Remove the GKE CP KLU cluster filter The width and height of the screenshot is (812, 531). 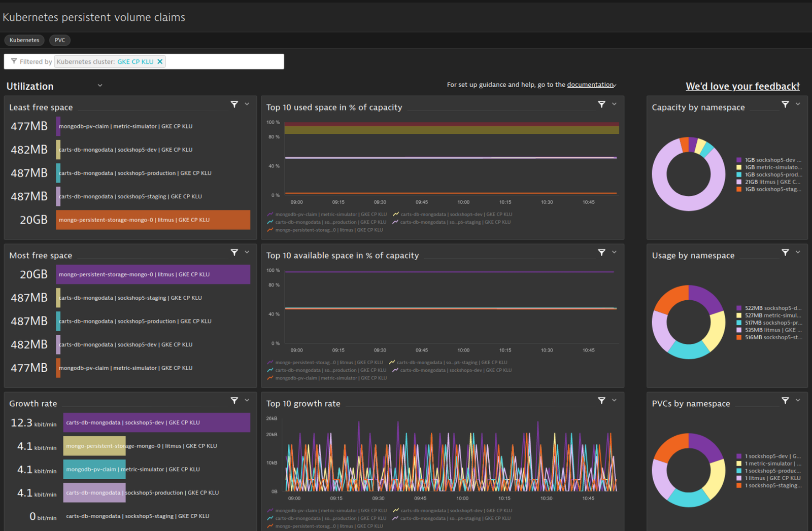click(x=160, y=61)
